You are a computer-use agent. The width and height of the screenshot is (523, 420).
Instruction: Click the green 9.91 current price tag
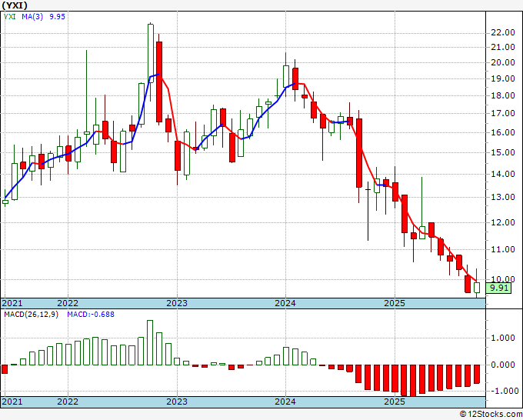click(498, 288)
